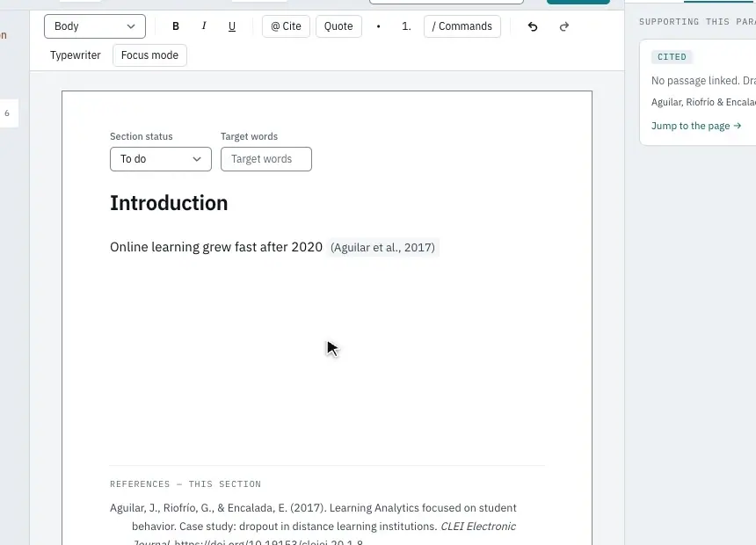Redo the last edit

[x=564, y=26]
